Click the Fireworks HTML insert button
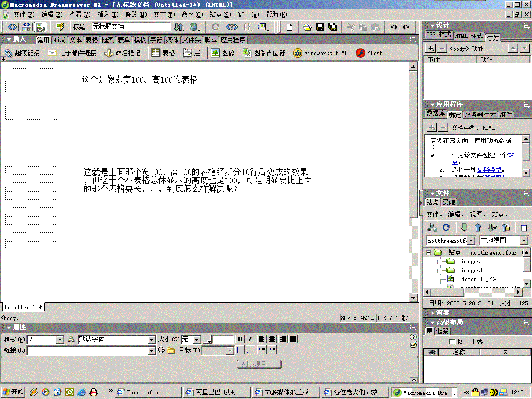 [321, 52]
